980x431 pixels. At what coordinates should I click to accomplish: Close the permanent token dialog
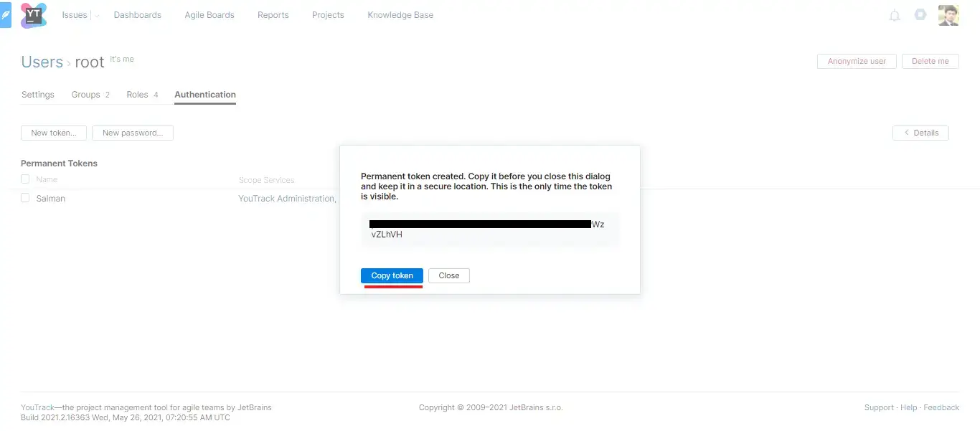448,275
